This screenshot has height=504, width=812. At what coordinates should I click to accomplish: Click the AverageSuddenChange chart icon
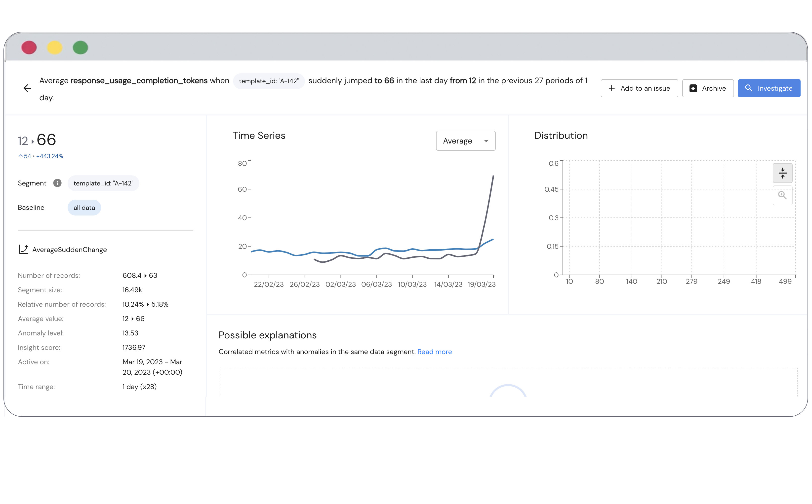click(23, 250)
